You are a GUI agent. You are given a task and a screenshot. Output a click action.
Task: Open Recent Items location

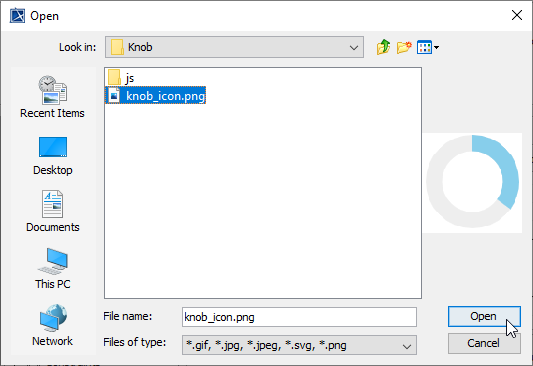[x=52, y=97]
